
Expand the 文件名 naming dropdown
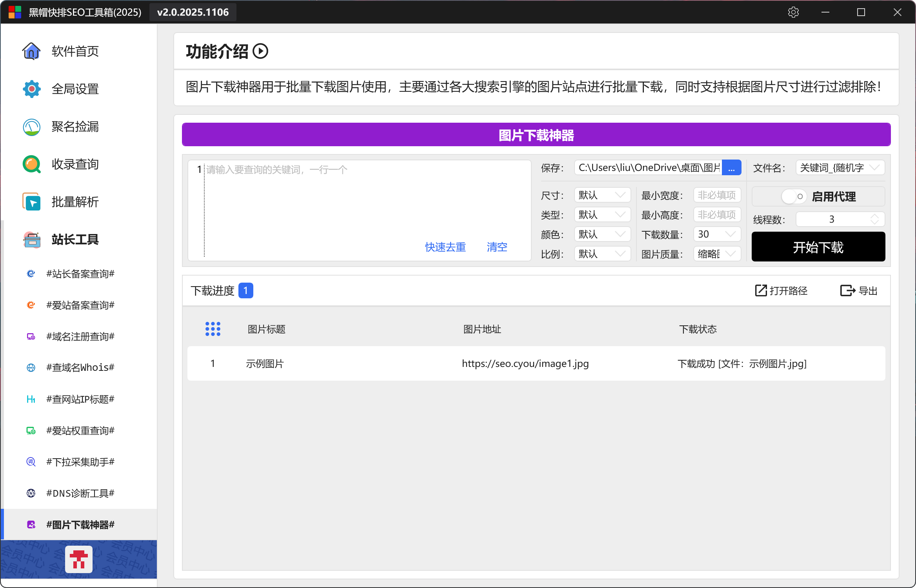(840, 168)
